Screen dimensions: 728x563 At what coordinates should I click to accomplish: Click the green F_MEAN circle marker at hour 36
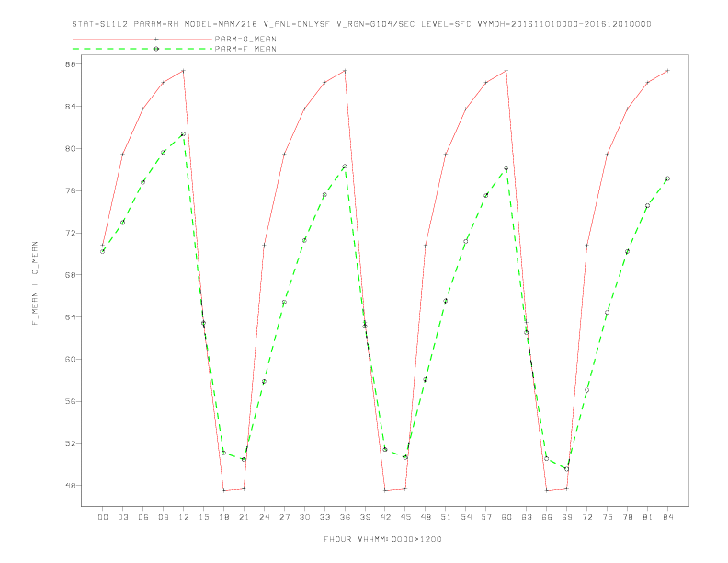pos(345,167)
